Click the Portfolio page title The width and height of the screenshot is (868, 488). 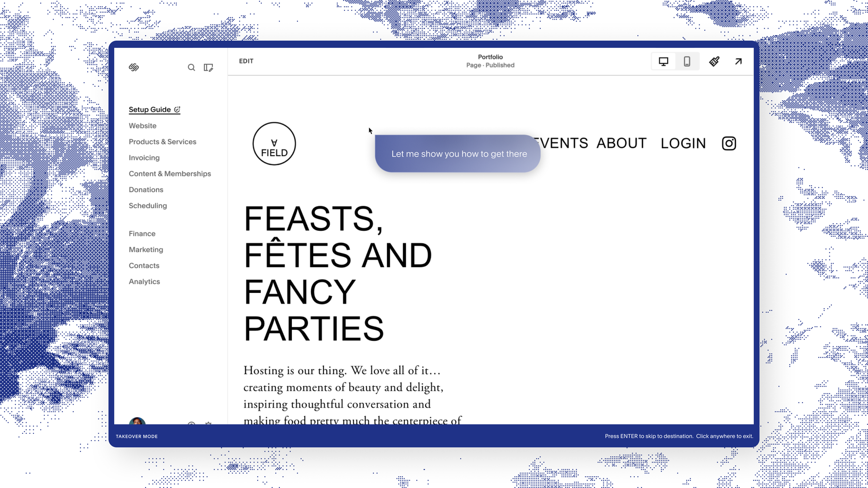(490, 57)
